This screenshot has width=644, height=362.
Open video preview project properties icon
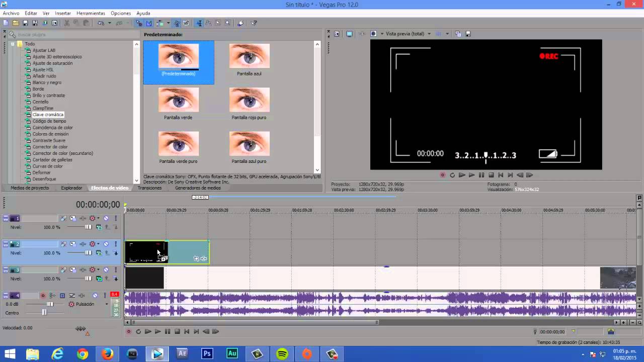click(x=337, y=34)
